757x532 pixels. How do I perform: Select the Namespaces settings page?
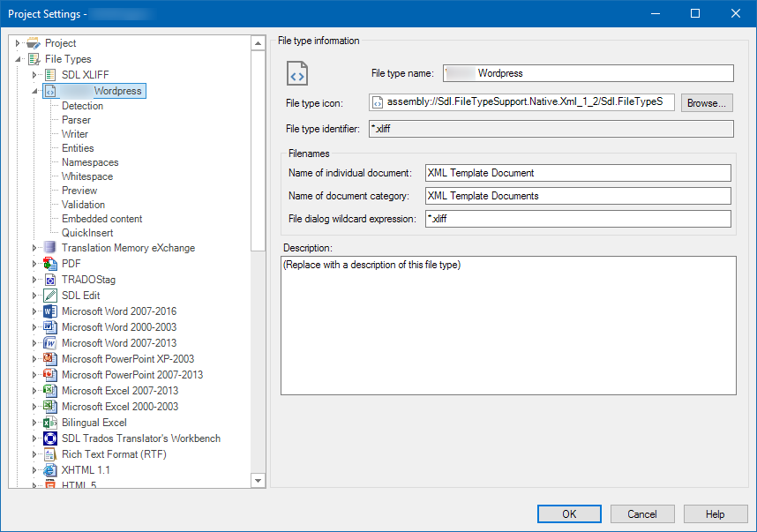point(90,162)
